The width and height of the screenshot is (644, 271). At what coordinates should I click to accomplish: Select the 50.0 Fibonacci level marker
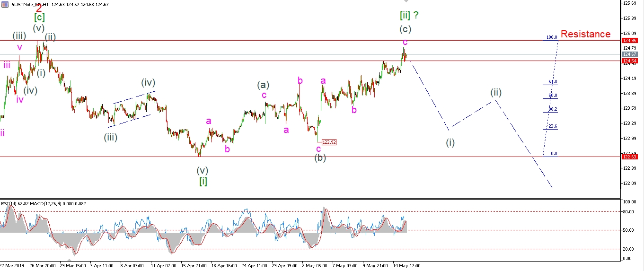(x=552, y=96)
